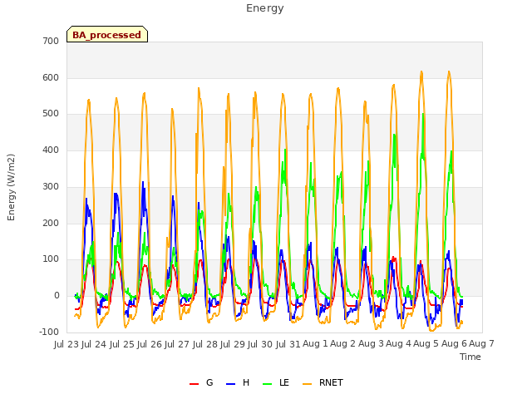Click the 0 y-axis tick label
Screen dimensions: 532x399
(57, 296)
